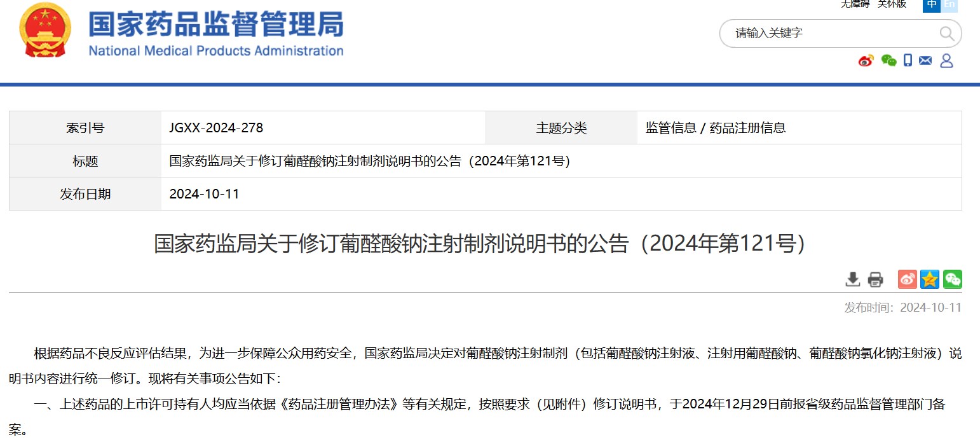Viewport: 980px width, 444px height.
Task: Share to WeChat with green square button
Action: (x=952, y=279)
